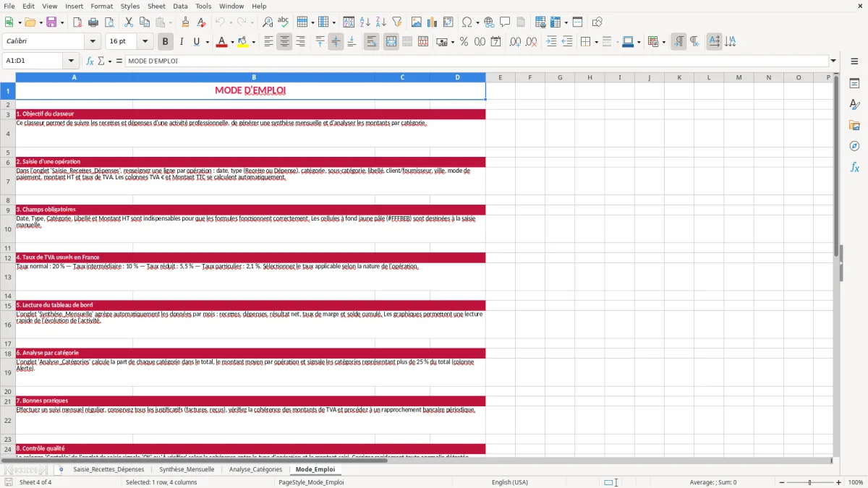
Task: Click the English (USA) language in the status bar
Action: click(x=509, y=482)
